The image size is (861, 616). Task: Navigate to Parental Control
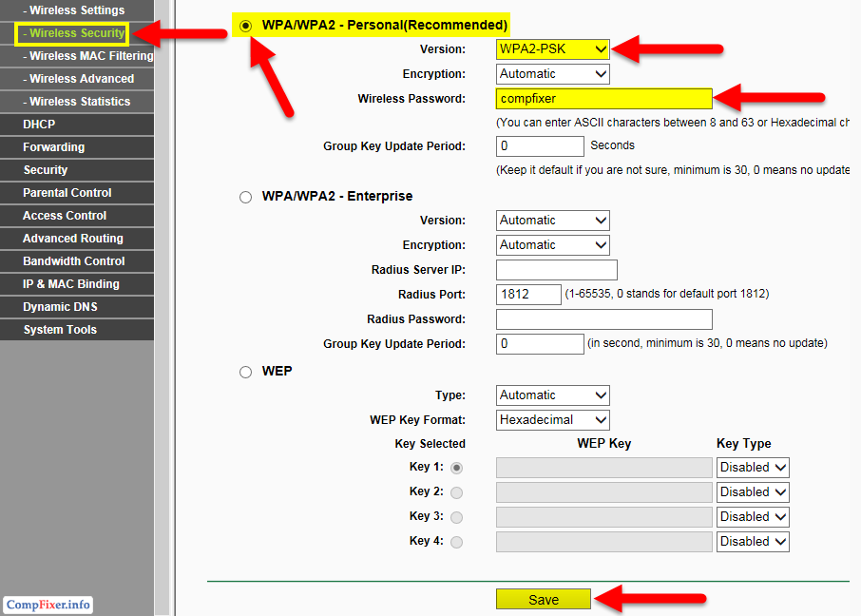point(67,193)
